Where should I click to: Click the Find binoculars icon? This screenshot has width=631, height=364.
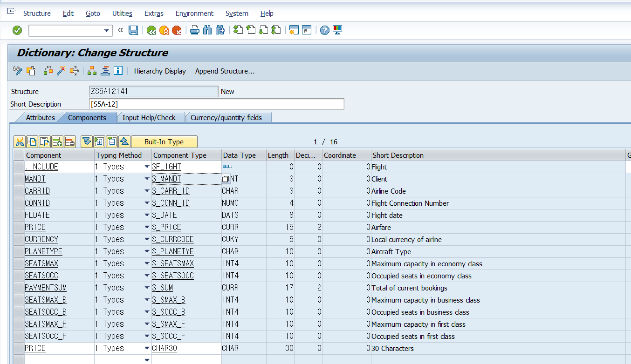tap(207, 30)
